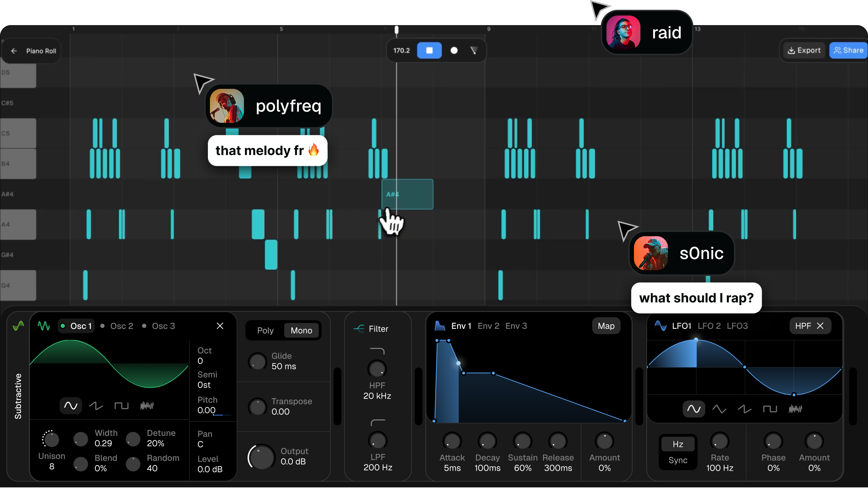Open the Env 3 tab
The height and width of the screenshot is (491, 868).
point(516,326)
